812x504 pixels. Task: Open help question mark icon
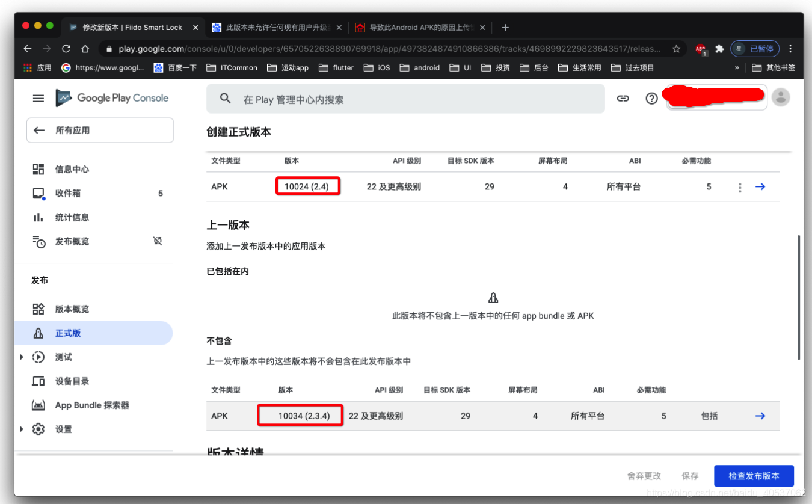coord(651,99)
